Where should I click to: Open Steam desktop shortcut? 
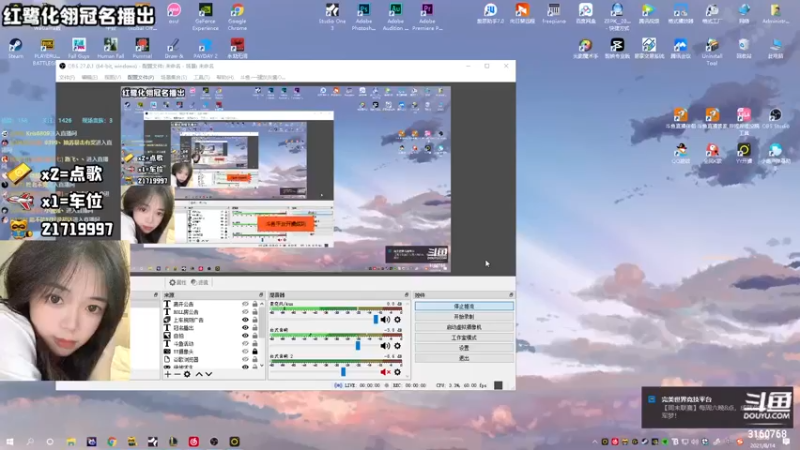point(15,48)
